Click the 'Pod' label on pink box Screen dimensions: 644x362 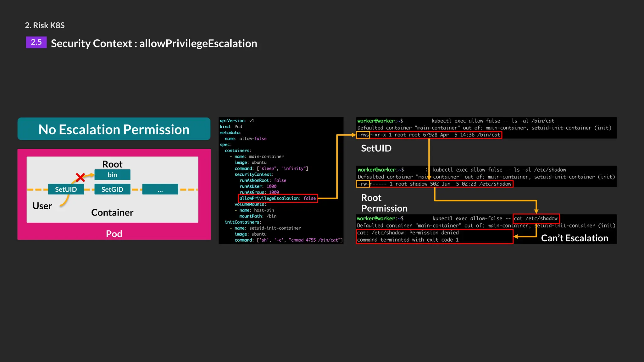114,234
